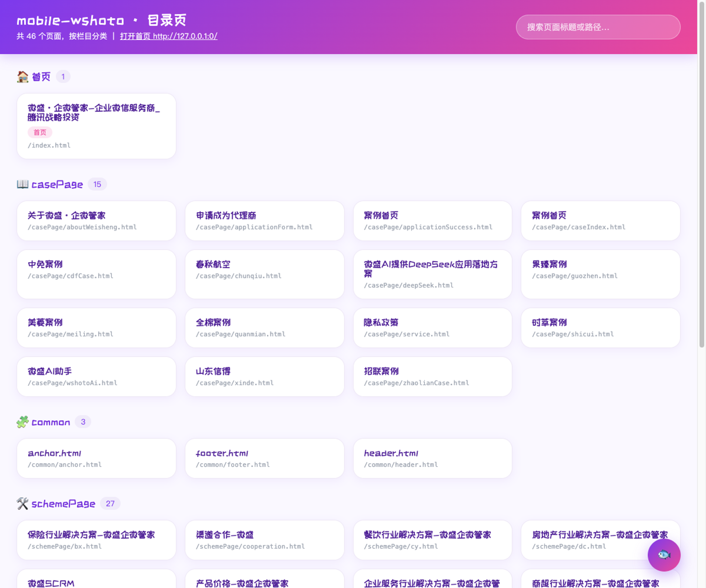Screen dimensions: 706x588
Task: Click the pink 首页 tag
Action: pos(40,132)
